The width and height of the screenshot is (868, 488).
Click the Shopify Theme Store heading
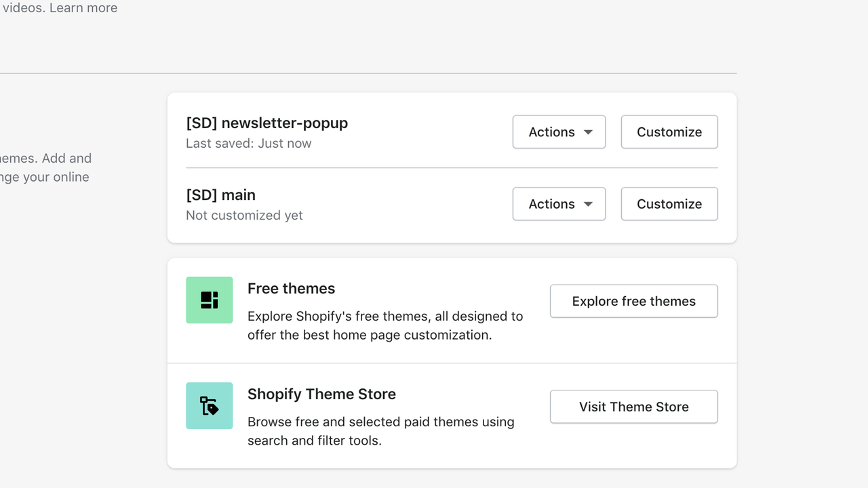click(x=321, y=394)
